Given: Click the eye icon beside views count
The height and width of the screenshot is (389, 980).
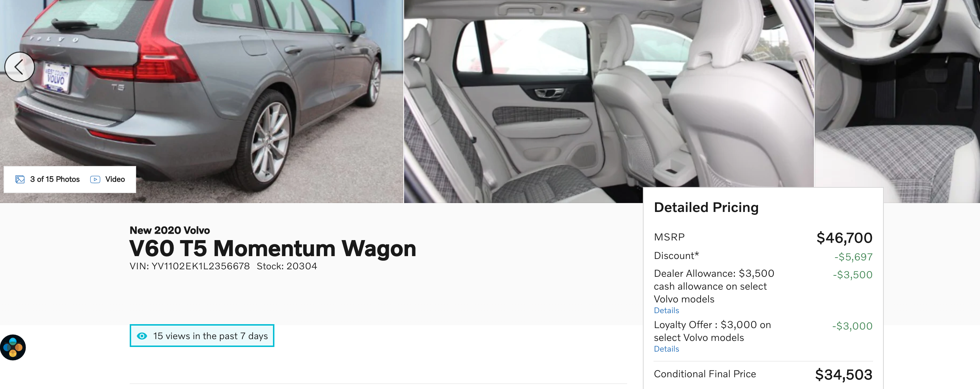Looking at the screenshot, I should tap(142, 336).
